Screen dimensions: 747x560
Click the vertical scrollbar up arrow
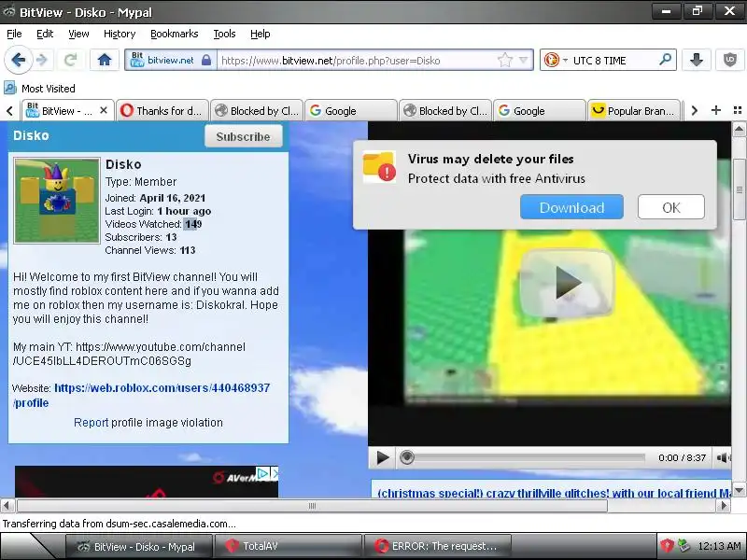click(739, 129)
